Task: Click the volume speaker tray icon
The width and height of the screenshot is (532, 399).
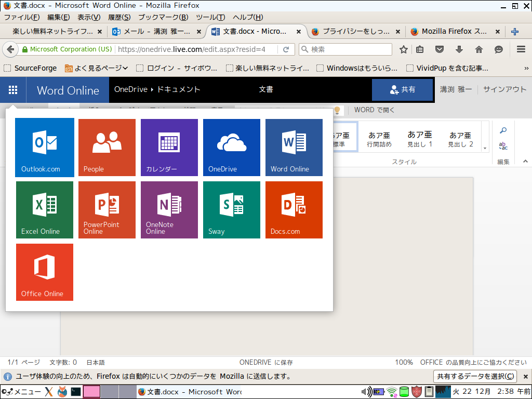Action: coord(367,392)
